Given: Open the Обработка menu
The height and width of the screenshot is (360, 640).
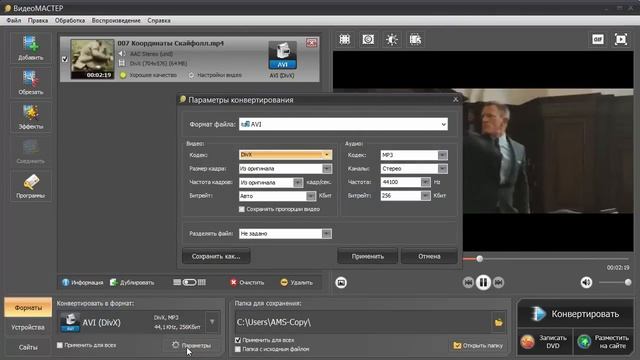Looking at the screenshot, I should (70, 20).
